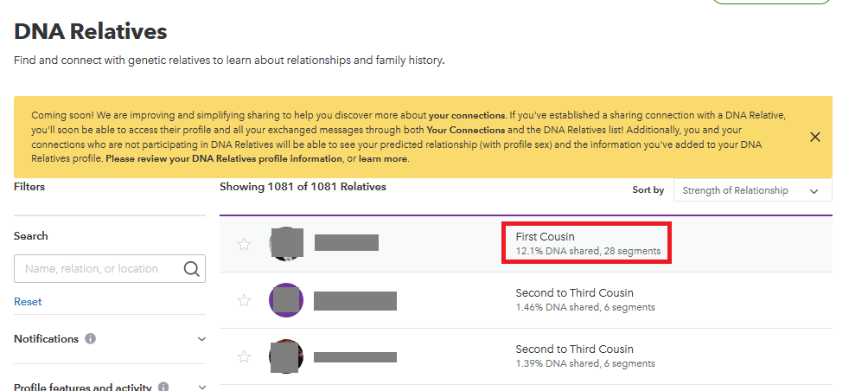This screenshot has height=391, width=868.
Task: Review your DNA Relatives profile information link
Action: 224,159
